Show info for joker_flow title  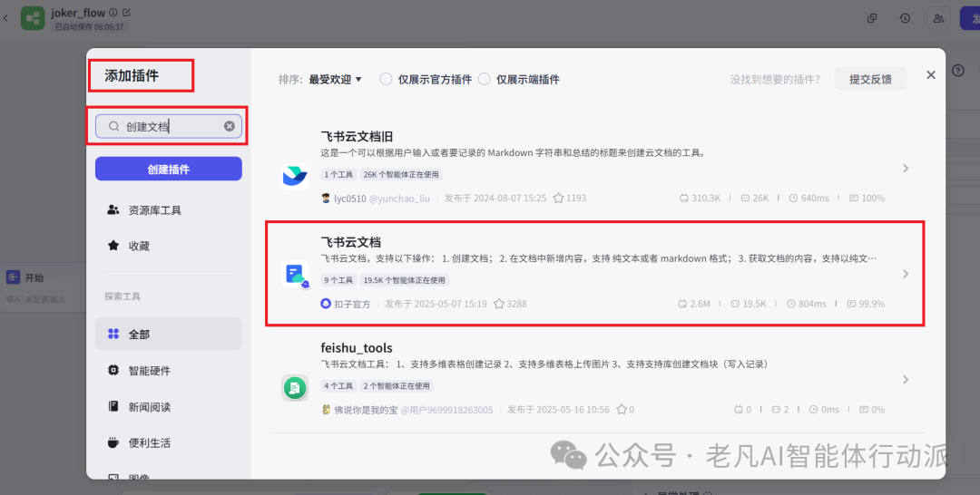point(113,12)
